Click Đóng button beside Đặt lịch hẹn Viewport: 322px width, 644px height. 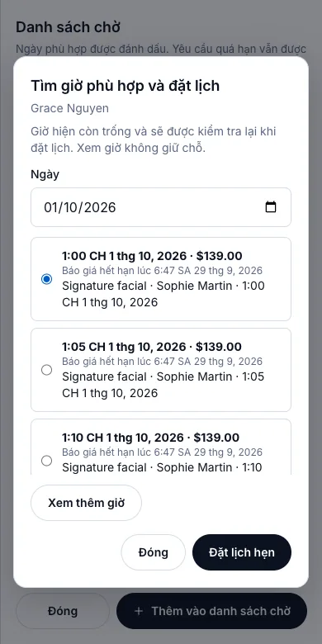click(154, 552)
